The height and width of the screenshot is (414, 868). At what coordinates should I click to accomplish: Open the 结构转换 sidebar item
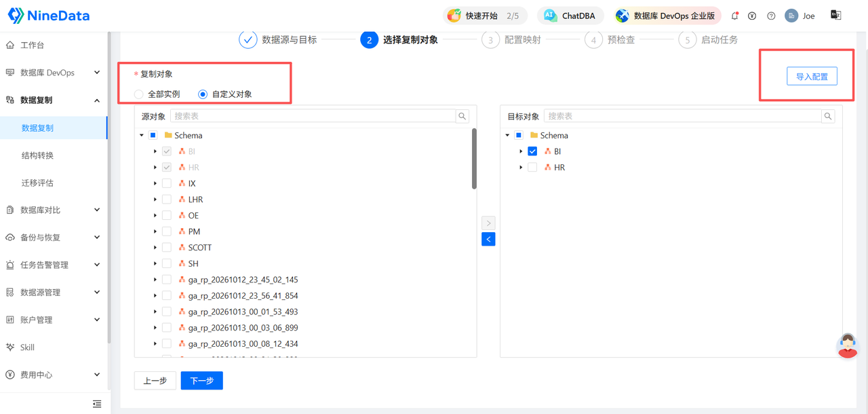tap(54, 155)
